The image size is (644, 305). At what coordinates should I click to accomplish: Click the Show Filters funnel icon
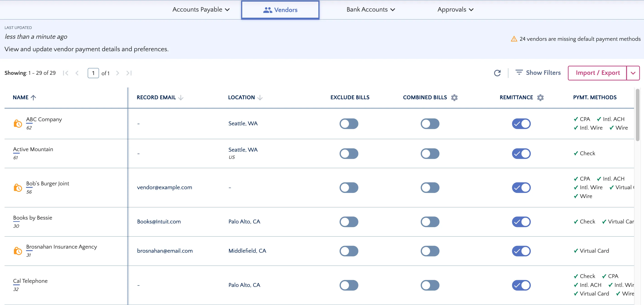click(x=519, y=73)
